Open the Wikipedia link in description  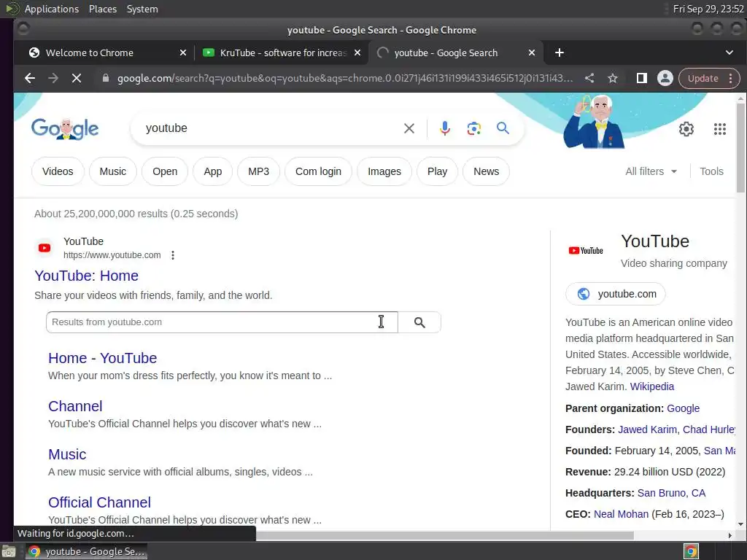pos(651,386)
